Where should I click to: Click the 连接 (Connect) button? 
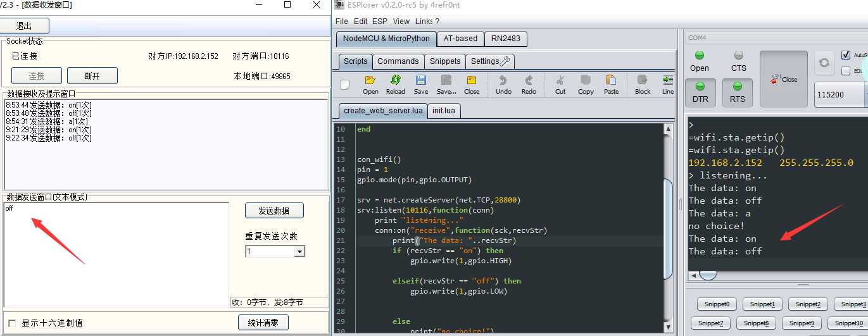pyautogui.click(x=37, y=76)
